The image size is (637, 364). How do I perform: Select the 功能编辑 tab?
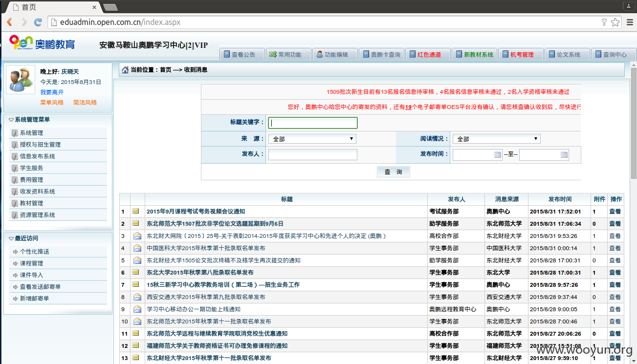click(335, 54)
